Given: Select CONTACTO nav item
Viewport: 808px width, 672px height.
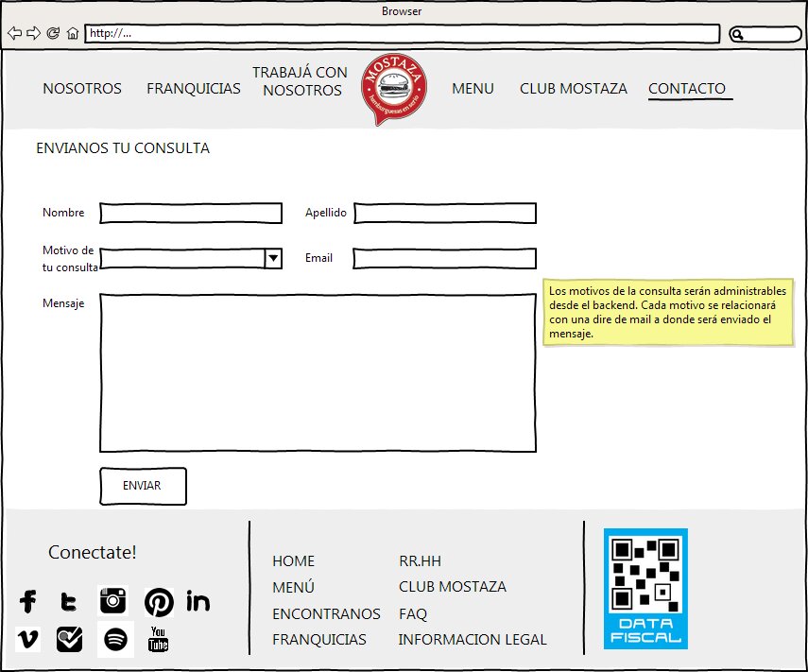Looking at the screenshot, I should point(687,89).
